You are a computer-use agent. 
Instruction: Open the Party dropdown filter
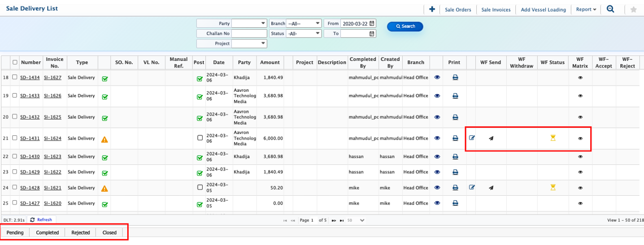(249, 23)
